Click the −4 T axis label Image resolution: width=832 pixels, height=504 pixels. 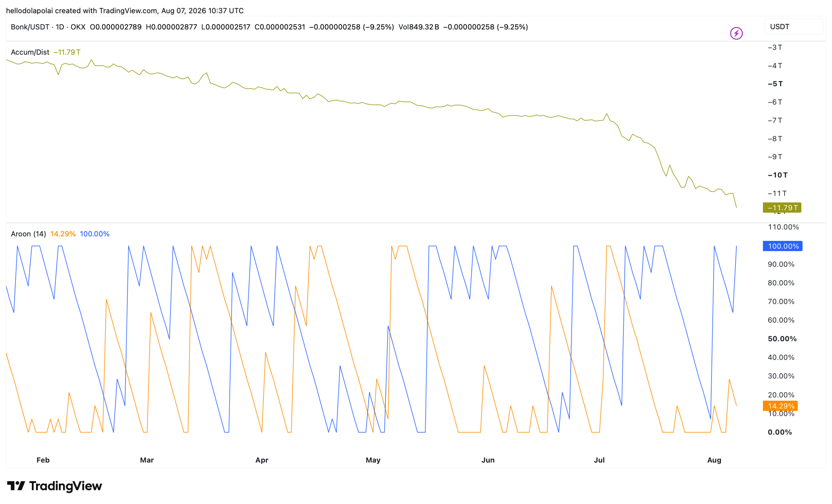774,66
